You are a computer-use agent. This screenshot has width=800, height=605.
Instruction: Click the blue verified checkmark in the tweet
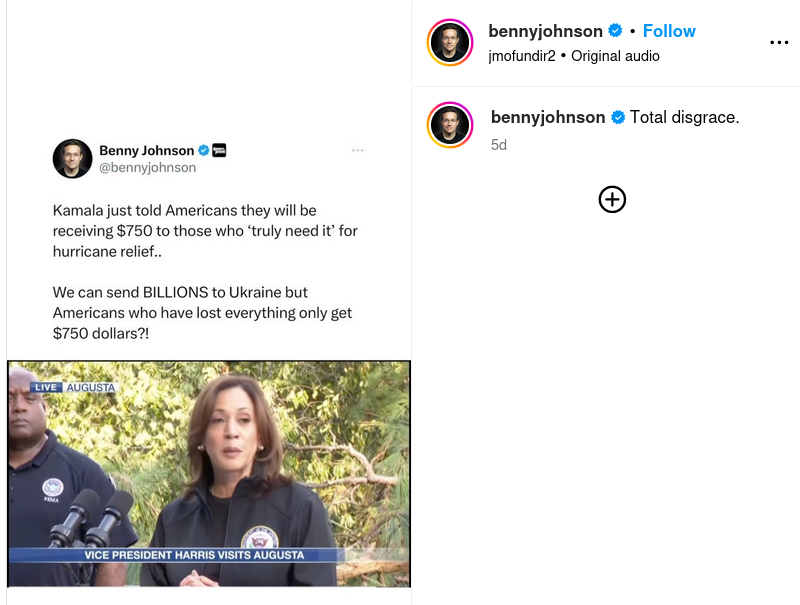pos(203,151)
